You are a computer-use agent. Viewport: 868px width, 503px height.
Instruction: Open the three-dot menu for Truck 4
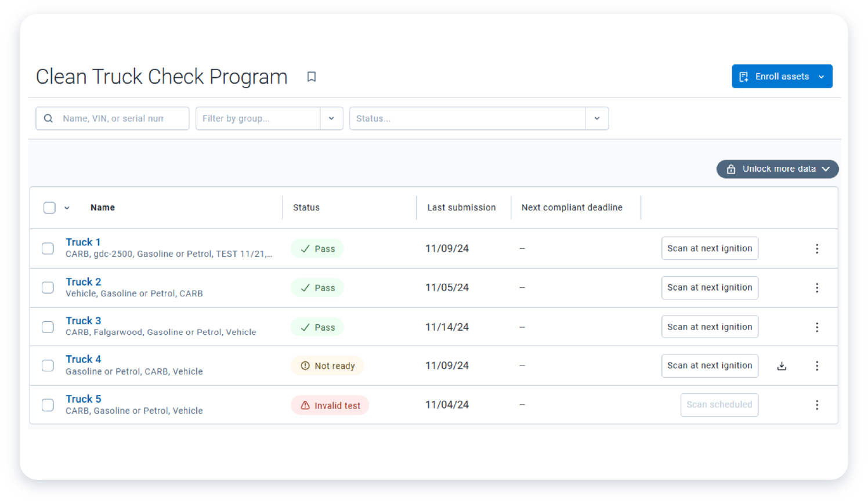pos(817,366)
